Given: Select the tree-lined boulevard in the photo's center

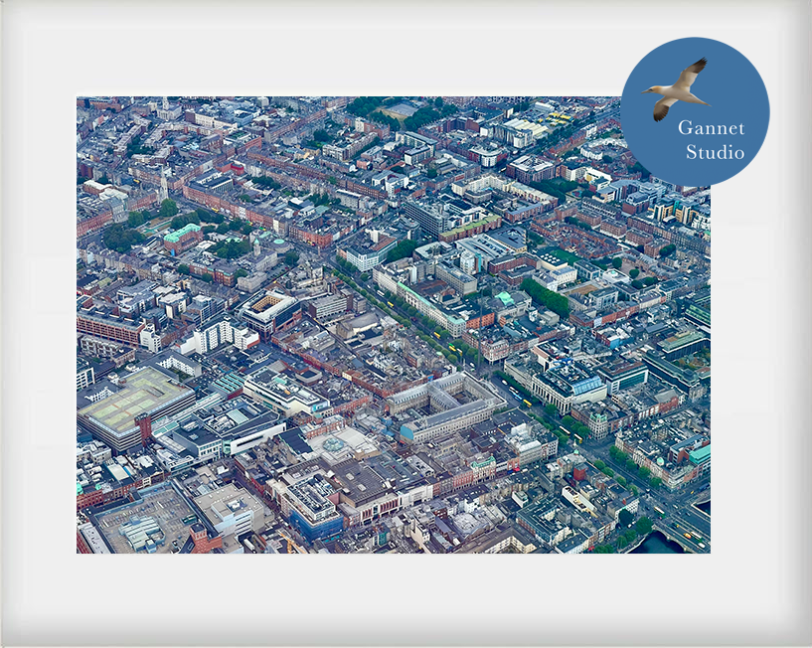Looking at the screenshot, I should coord(417,323).
